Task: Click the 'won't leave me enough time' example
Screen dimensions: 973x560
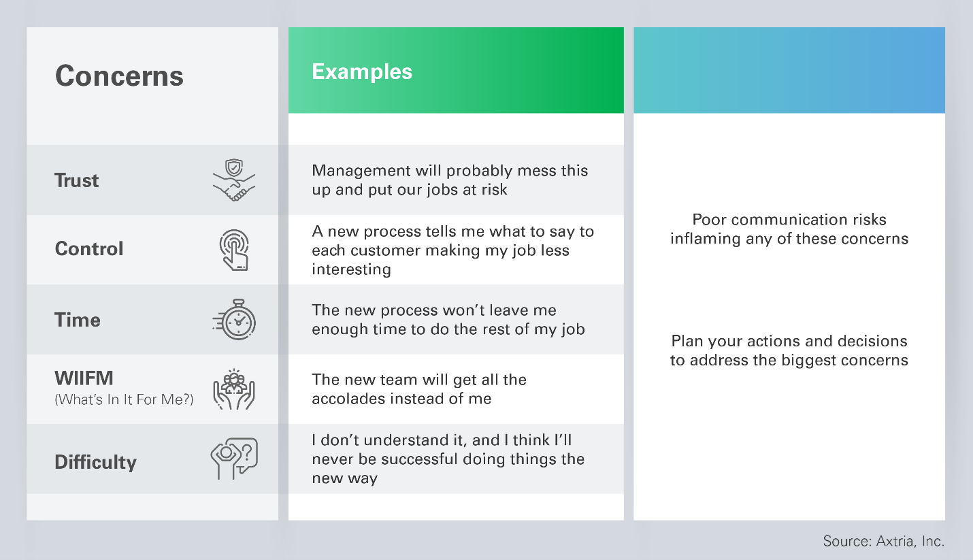Action: 448,320
